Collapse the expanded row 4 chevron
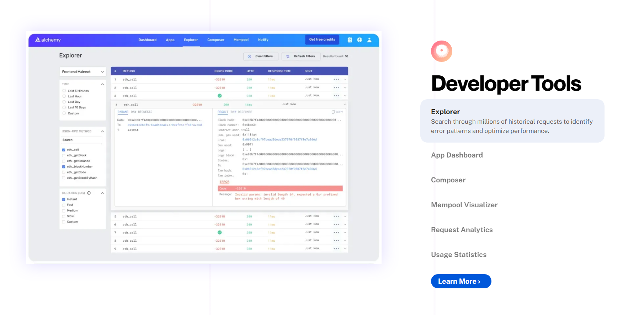This screenshot has height=315, width=644. [x=345, y=105]
